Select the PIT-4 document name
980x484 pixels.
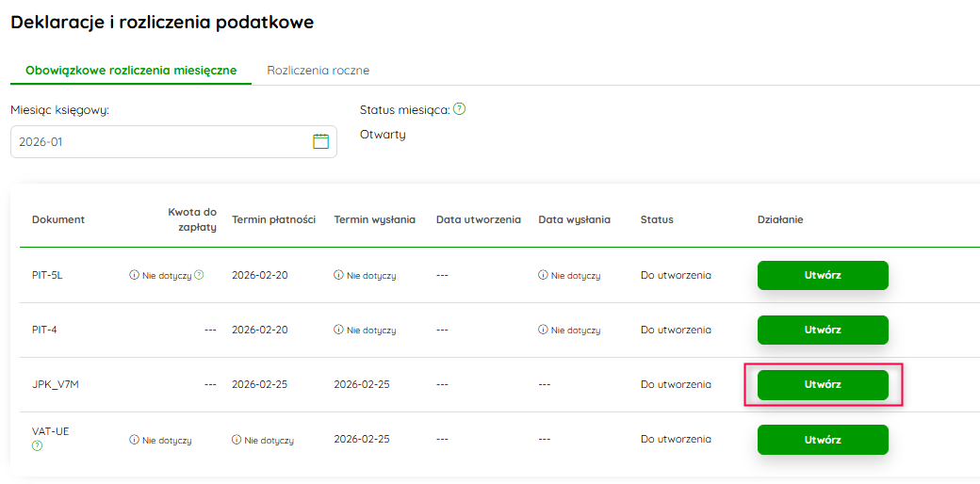[x=43, y=330]
